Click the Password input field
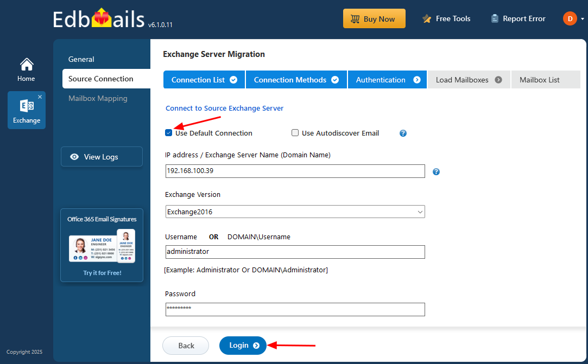Viewport: 588px width, 364px height. 295,309
